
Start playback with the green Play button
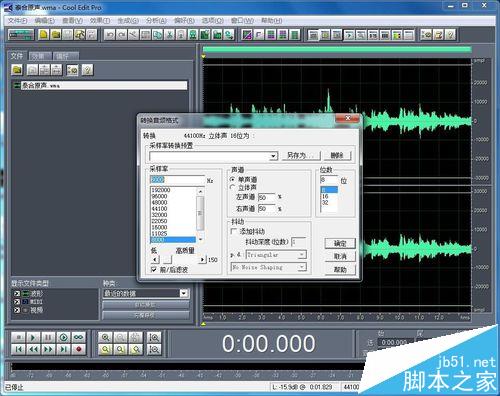(33, 337)
